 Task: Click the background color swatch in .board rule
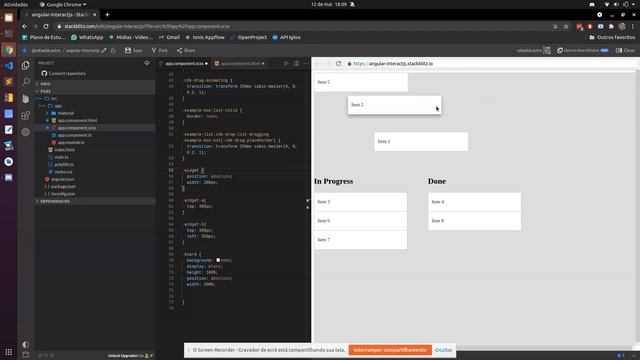[x=218, y=260]
